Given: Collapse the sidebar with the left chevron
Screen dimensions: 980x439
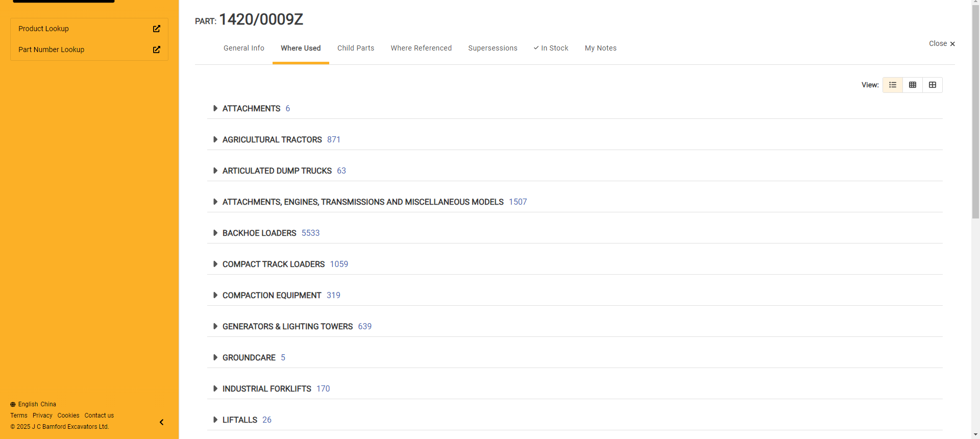Looking at the screenshot, I should [162, 422].
